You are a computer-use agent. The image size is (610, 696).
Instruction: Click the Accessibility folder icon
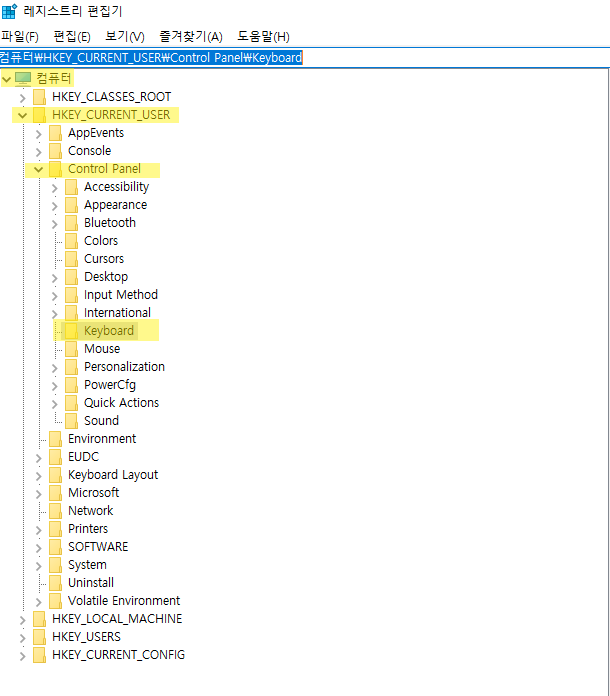(71, 186)
